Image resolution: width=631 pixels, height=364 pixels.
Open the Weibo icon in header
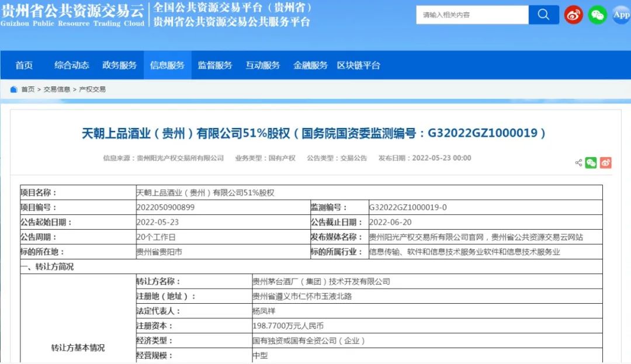coord(574,15)
